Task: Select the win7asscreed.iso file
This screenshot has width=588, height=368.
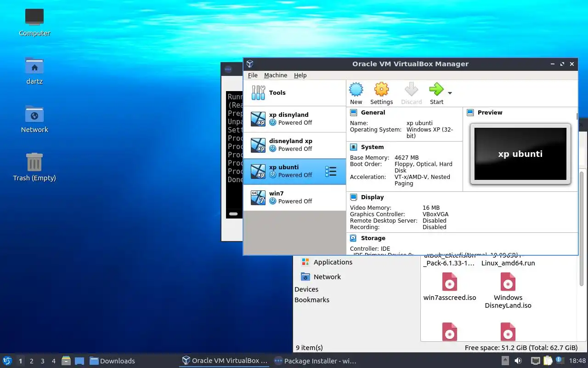Action: click(x=450, y=287)
